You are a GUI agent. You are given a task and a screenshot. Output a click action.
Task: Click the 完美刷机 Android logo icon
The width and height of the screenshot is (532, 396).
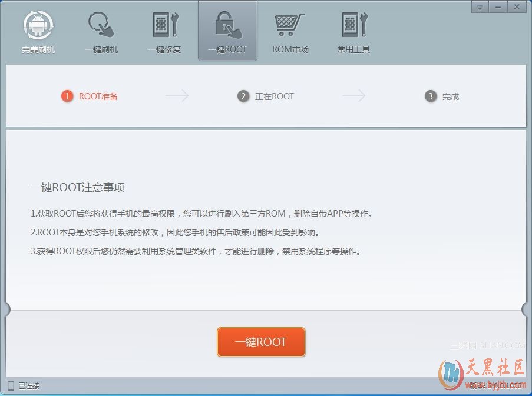coord(38,25)
